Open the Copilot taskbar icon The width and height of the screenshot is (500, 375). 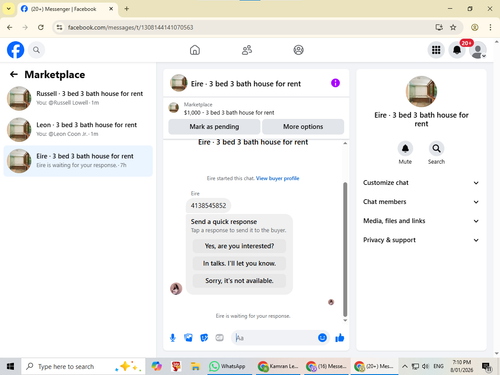tap(156, 366)
